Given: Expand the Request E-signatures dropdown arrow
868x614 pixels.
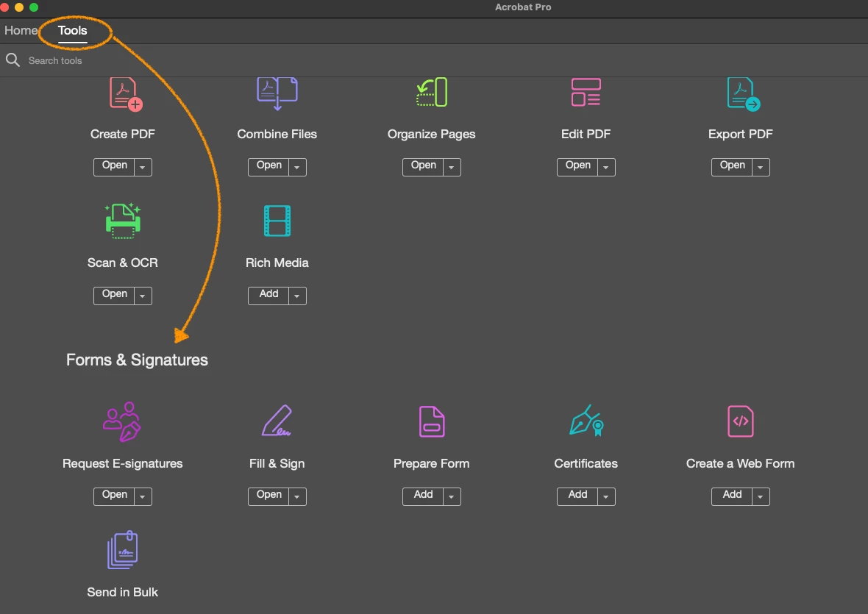Looking at the screenshot, I should (143, 497).
